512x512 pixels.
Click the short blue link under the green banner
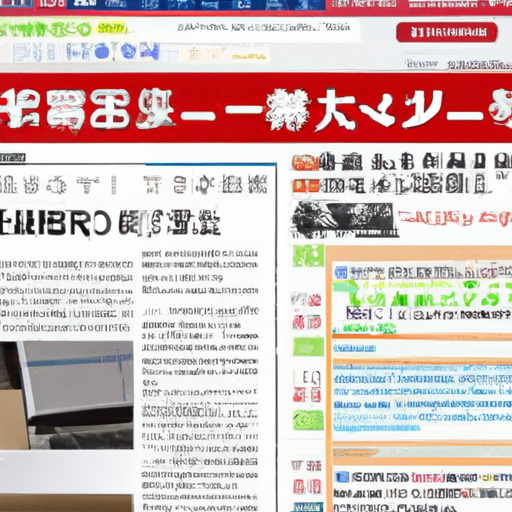pyautogui.click(x=354, y=349)
